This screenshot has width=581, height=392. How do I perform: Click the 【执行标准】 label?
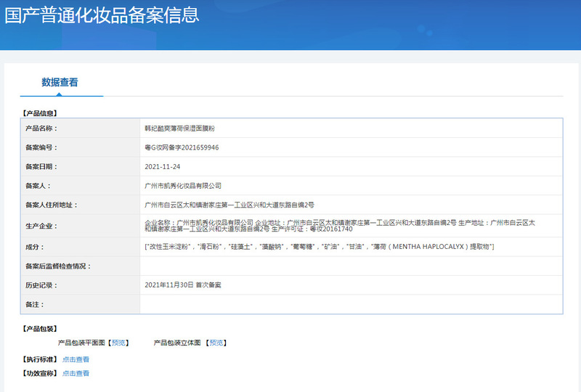[39, 359]
